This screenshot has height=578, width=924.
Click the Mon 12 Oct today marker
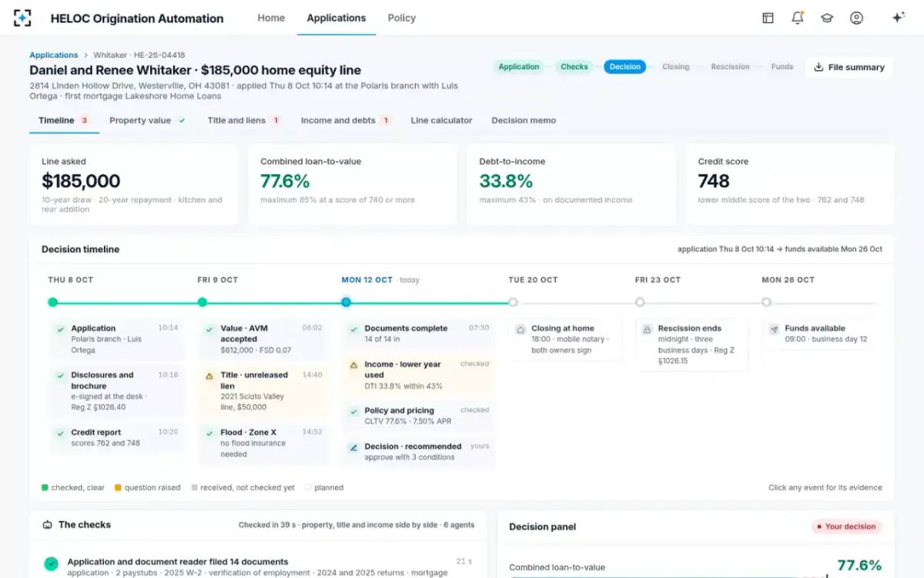point(346,303)
